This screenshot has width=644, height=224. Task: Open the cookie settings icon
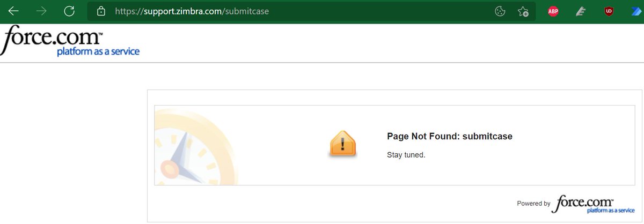click(500, 11)
